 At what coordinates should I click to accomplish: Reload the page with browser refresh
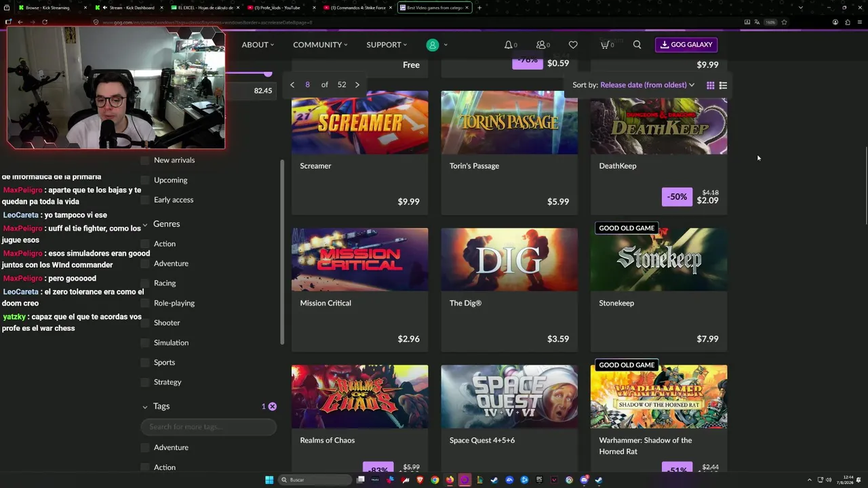click(x=45, y=22)
